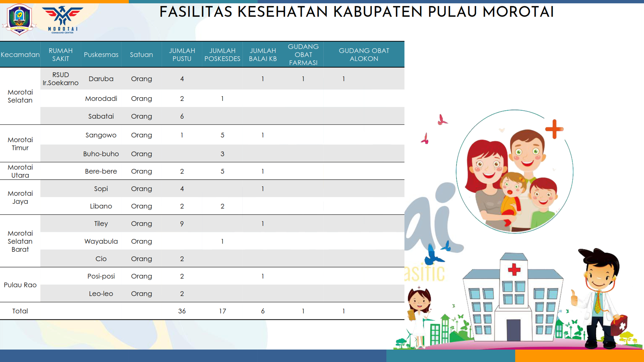
Task: Click the Wayabula puskesmas cell
Action: tap(101, 241)
